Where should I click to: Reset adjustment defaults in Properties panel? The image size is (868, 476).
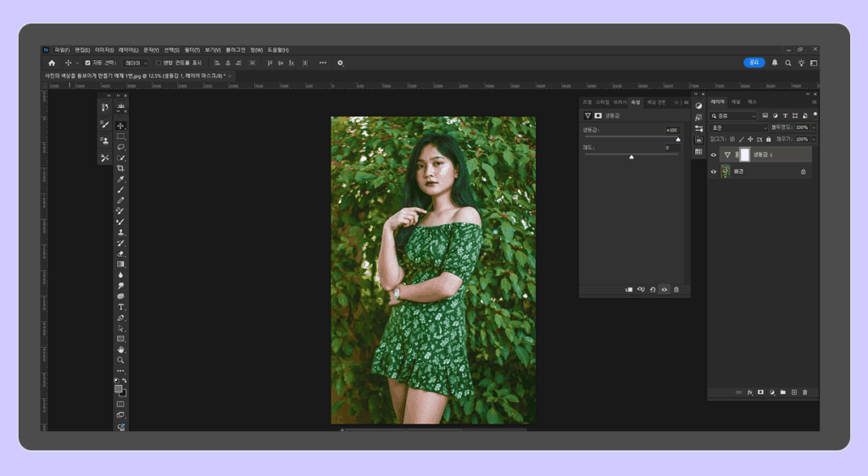pyautogui.click(x=653, y=289)
